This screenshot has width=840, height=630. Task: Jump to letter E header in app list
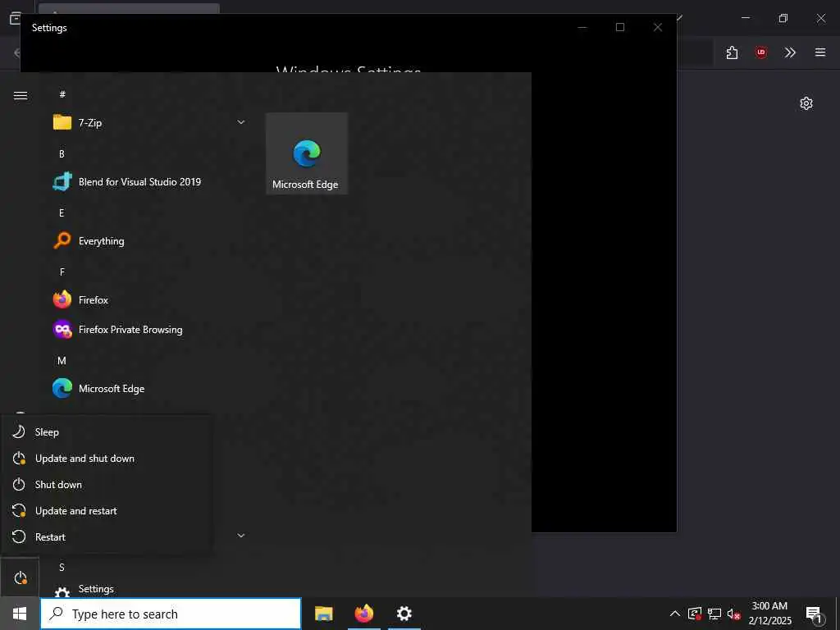62,212
